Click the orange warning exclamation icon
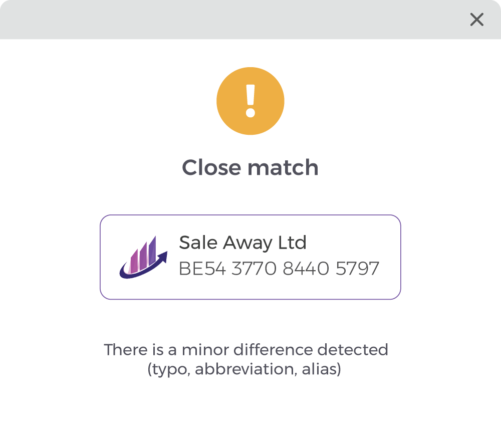 tap(250, 101)
